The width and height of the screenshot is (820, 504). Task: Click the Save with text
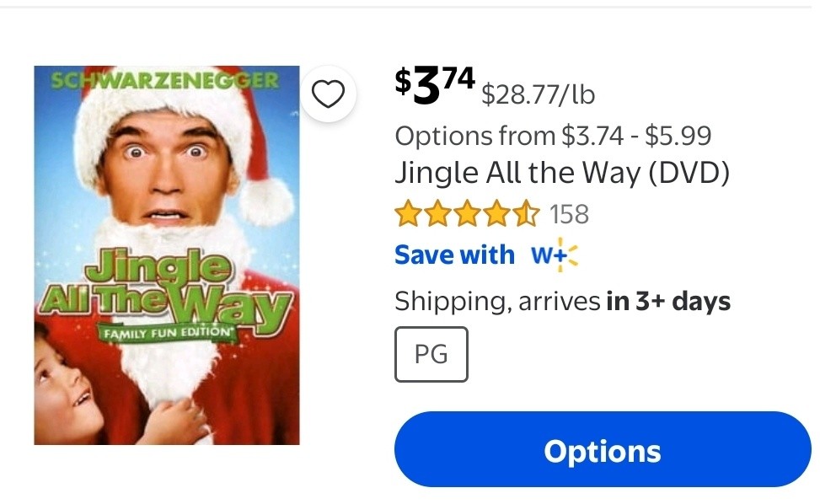pos(454,255)
